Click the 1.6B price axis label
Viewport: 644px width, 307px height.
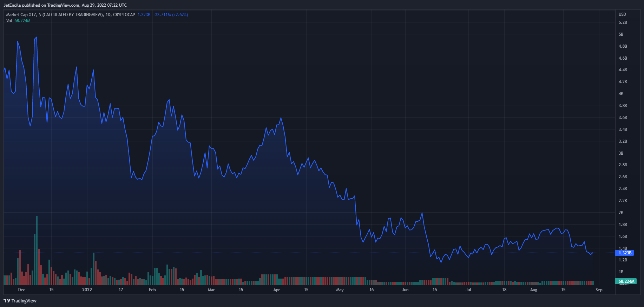point(623,236)
